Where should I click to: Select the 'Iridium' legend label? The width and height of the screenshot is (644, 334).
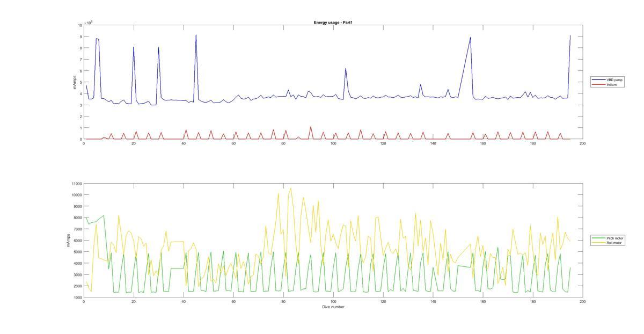[612, 85]
